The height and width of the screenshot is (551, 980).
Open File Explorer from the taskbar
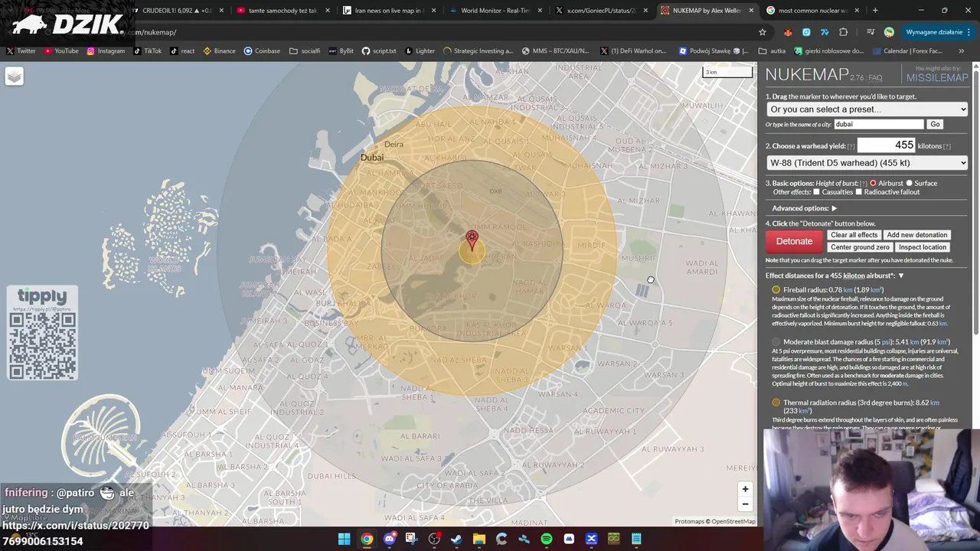[x=479, y=540]
